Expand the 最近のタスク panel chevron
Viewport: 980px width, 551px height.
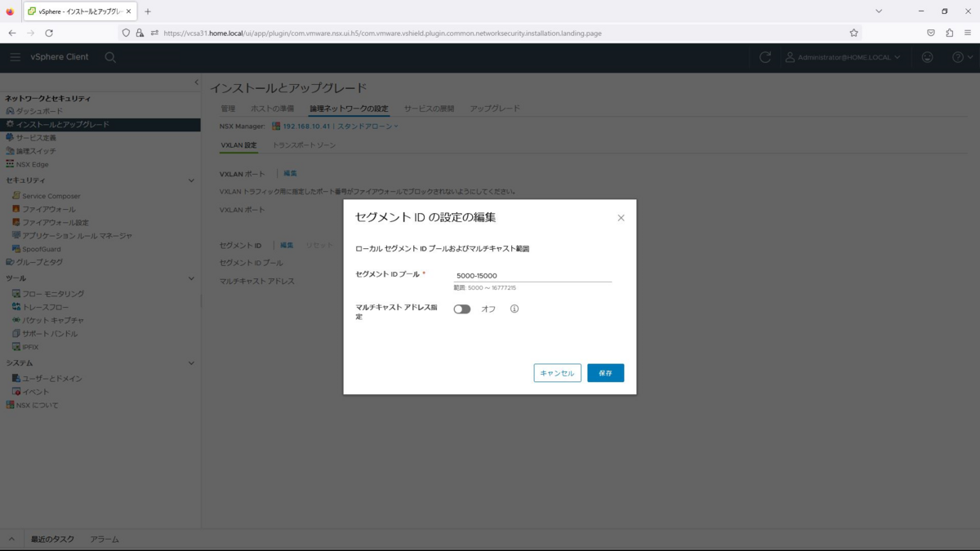click(11, 540)
